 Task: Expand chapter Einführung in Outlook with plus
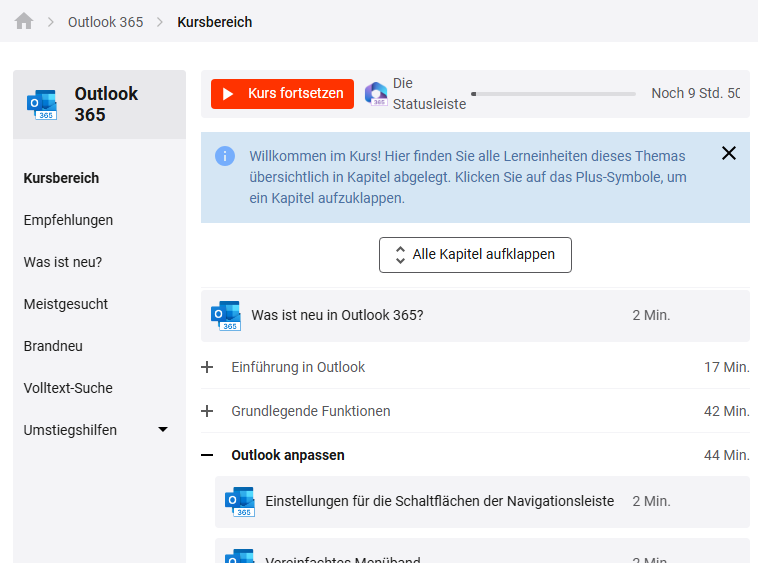coord(207,367)
